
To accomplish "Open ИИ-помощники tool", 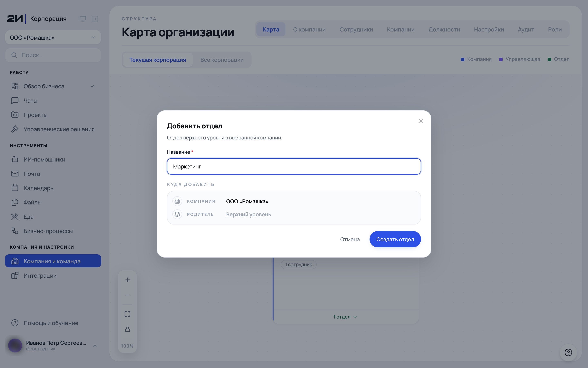I will pyautogui.click(x=53, y=159).
